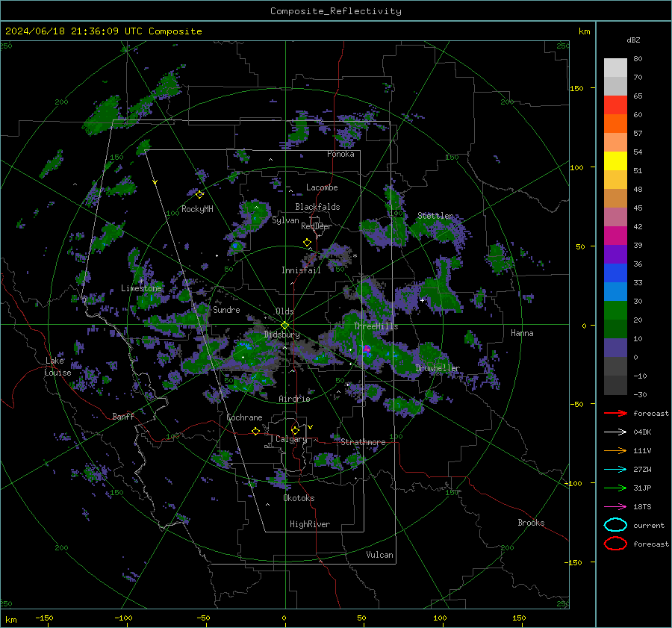Select the slate purple 10 dBZ swatch
The width and height of the screenshot is (672, 628).
pyautogui.click(x=615, y=348)
